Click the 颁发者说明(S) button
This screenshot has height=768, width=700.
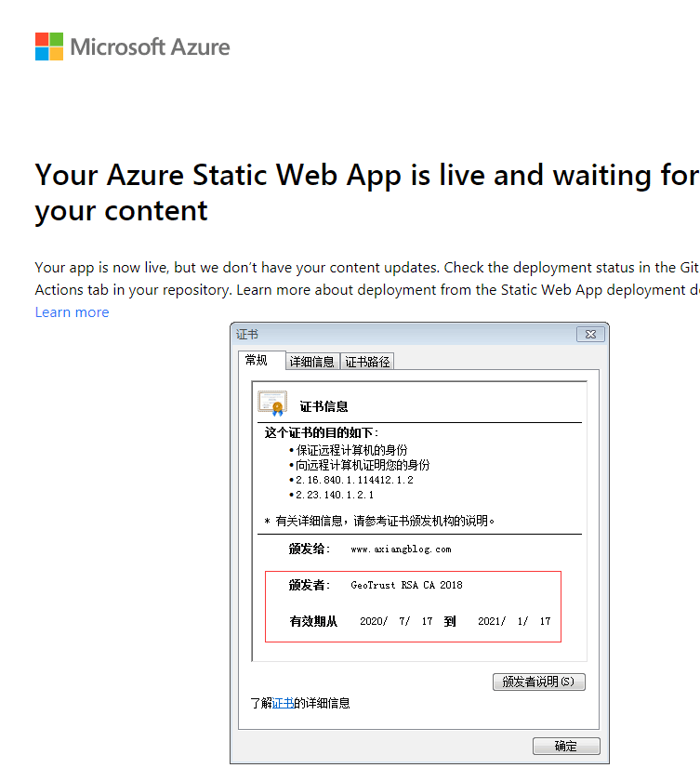[x=539, y=682]
